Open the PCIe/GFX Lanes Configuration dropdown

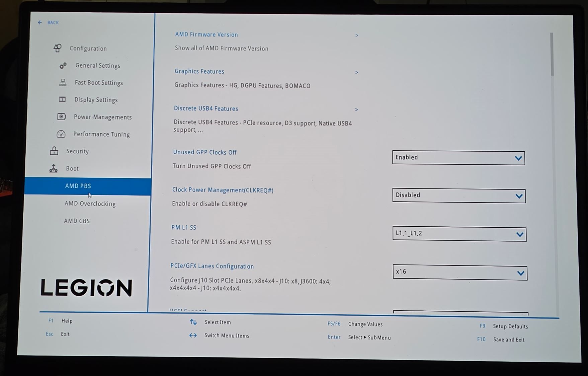460,272
